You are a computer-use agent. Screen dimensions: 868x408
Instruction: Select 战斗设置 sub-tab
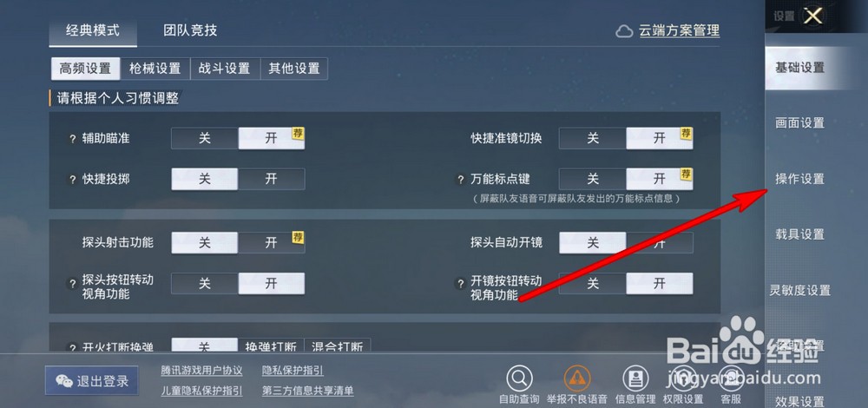(x=224, y=69)
